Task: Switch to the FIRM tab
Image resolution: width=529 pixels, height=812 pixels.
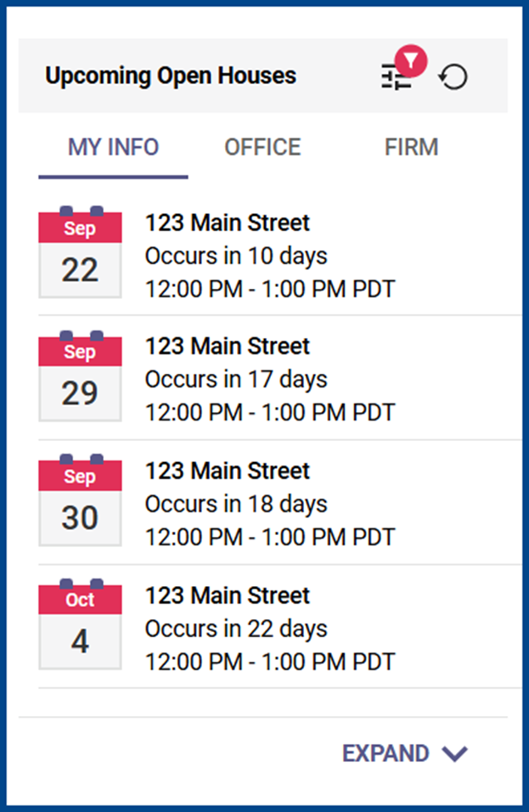Action: click(411, 147)
